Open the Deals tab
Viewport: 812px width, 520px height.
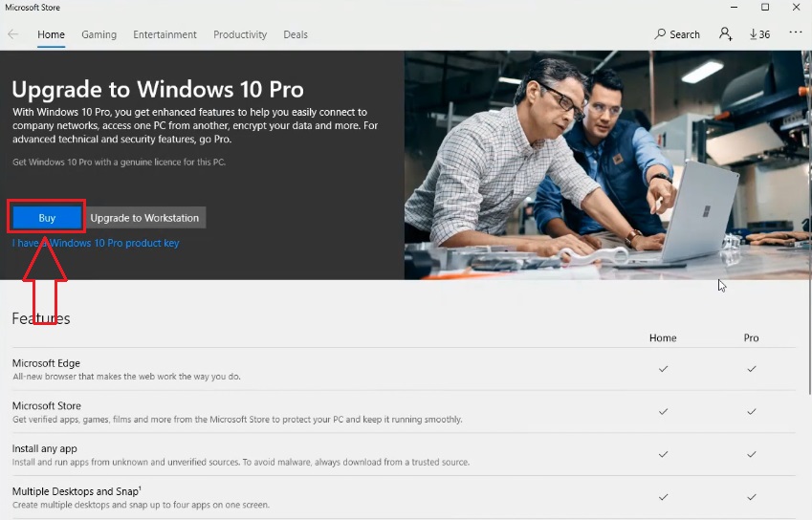coord(296,34)
